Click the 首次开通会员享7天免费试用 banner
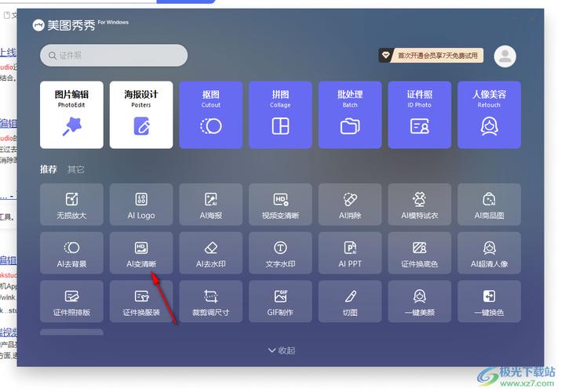The height and width of the screenshot is (392, 561). [431, 56]
